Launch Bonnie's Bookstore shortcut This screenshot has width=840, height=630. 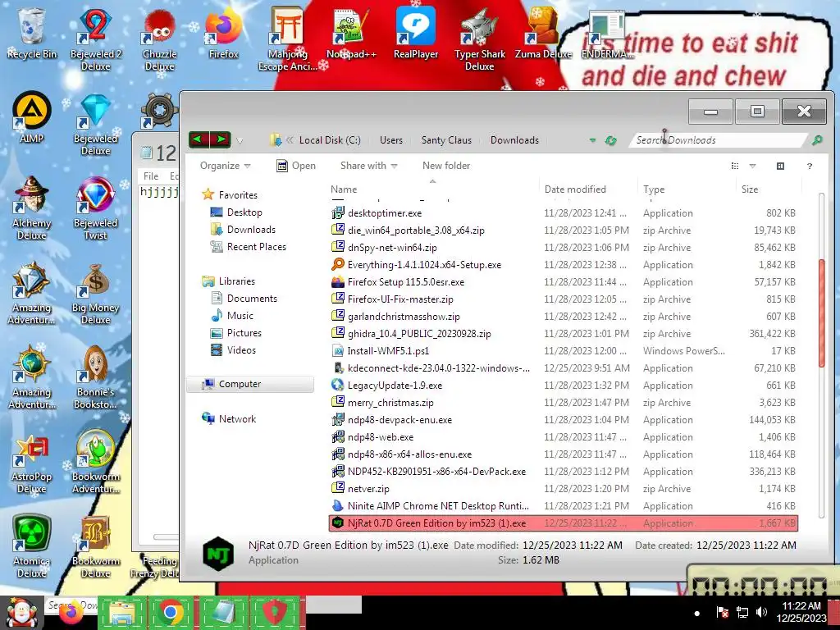click(x=95, y=377)
